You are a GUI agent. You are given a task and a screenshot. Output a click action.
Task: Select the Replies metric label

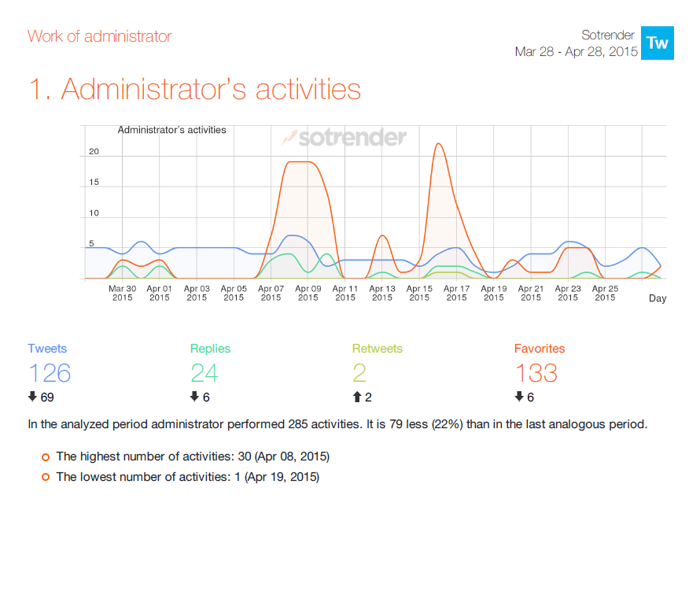210,349
